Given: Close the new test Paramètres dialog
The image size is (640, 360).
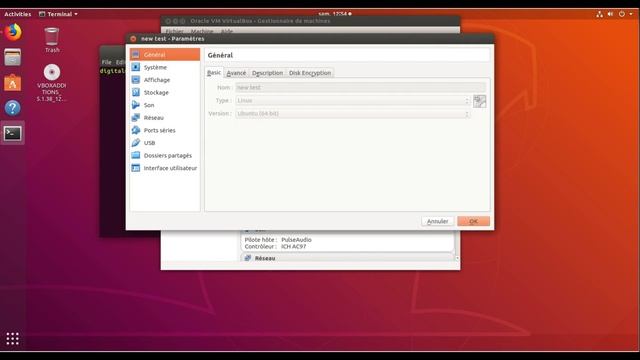Looking at the screenshot, I should click(133, 39).
